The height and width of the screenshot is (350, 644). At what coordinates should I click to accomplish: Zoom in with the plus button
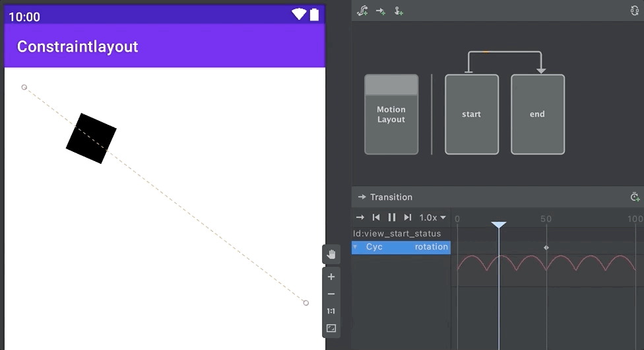click(331, 277)
